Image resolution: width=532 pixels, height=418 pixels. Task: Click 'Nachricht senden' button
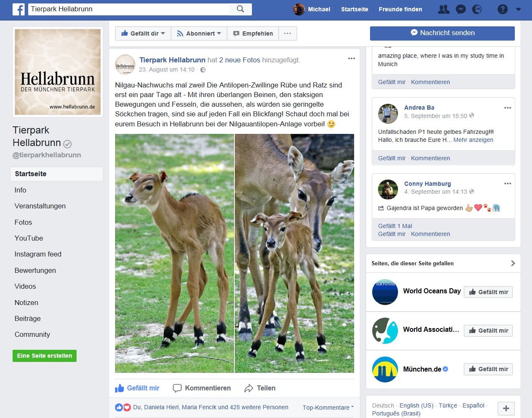[x=442, y=33]
